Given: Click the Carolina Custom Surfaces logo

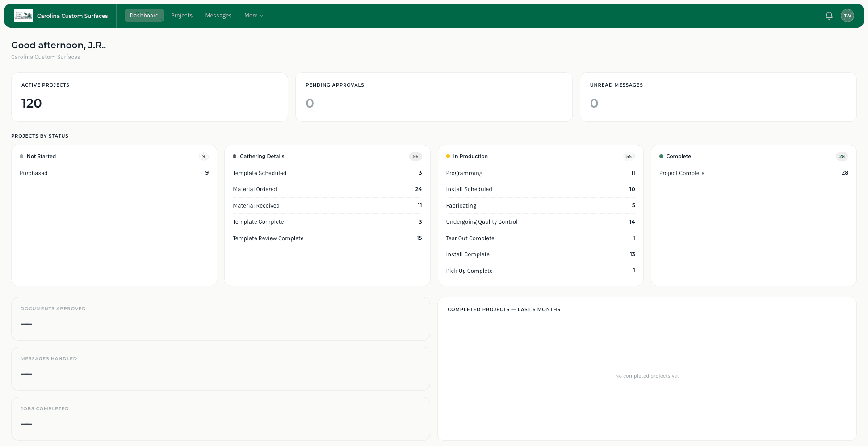Looking at the screenshot, I should 23,16.
